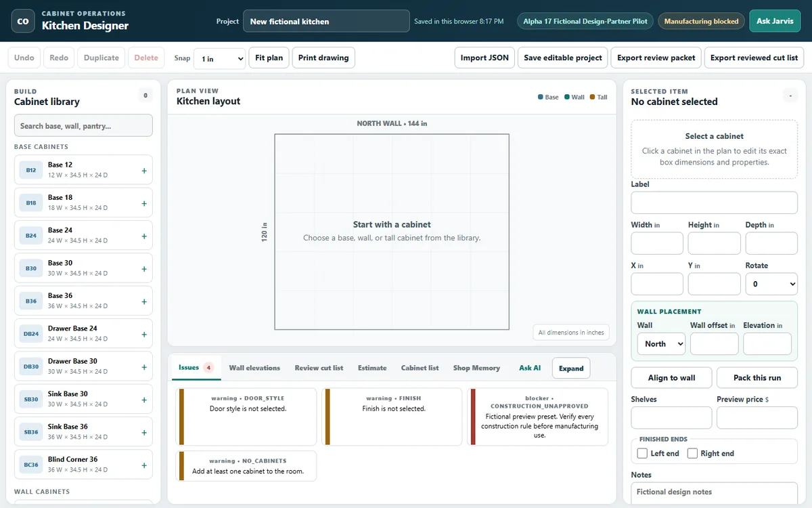Click the SB30 sink base badge
812x508 pixels.
(31, 399)
